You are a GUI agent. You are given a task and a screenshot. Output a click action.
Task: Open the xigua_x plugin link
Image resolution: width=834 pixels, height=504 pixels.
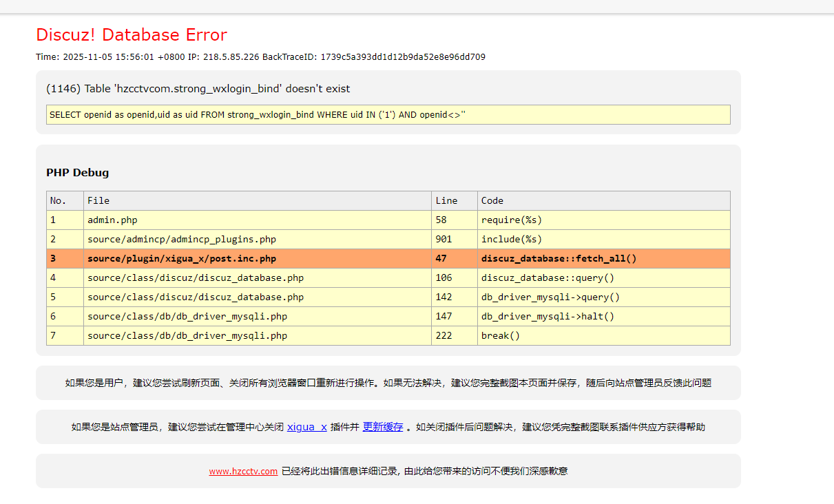pos(306,427)
